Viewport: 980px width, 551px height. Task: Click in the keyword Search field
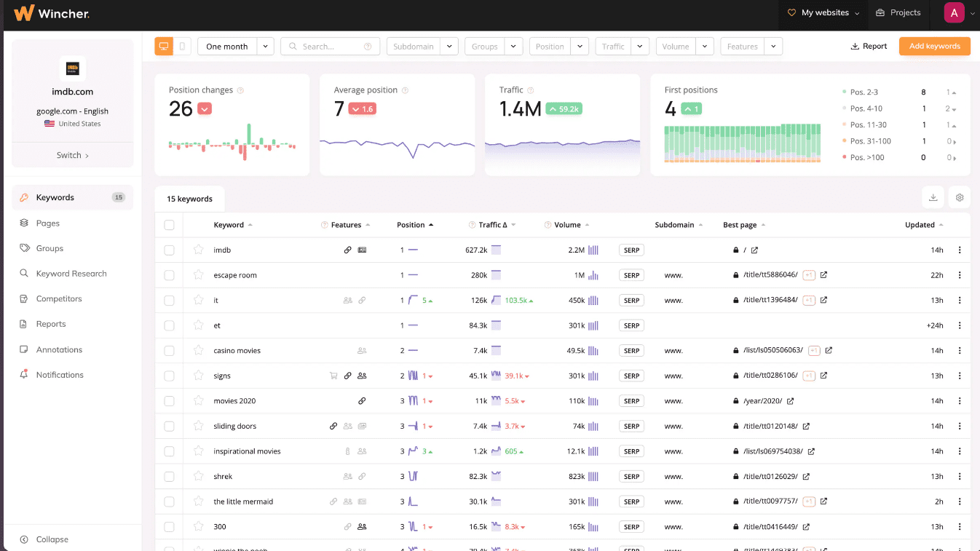[330, 47]
